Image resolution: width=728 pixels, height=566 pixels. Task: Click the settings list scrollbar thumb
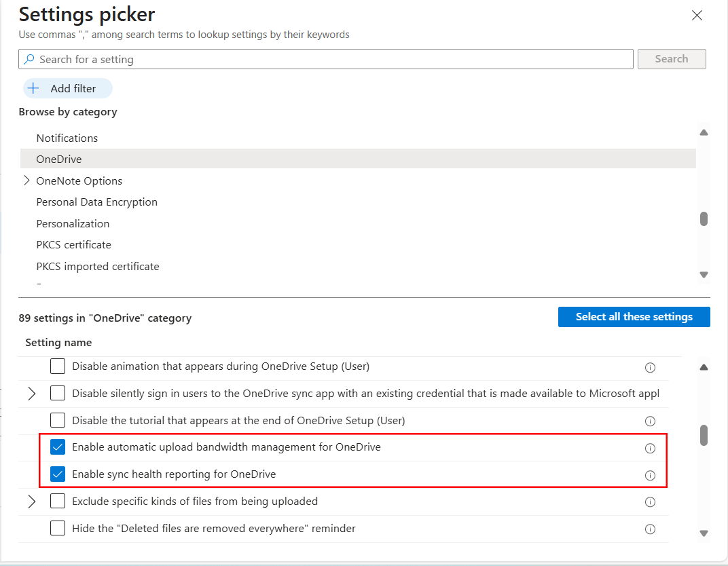click(x=704, y=435)
